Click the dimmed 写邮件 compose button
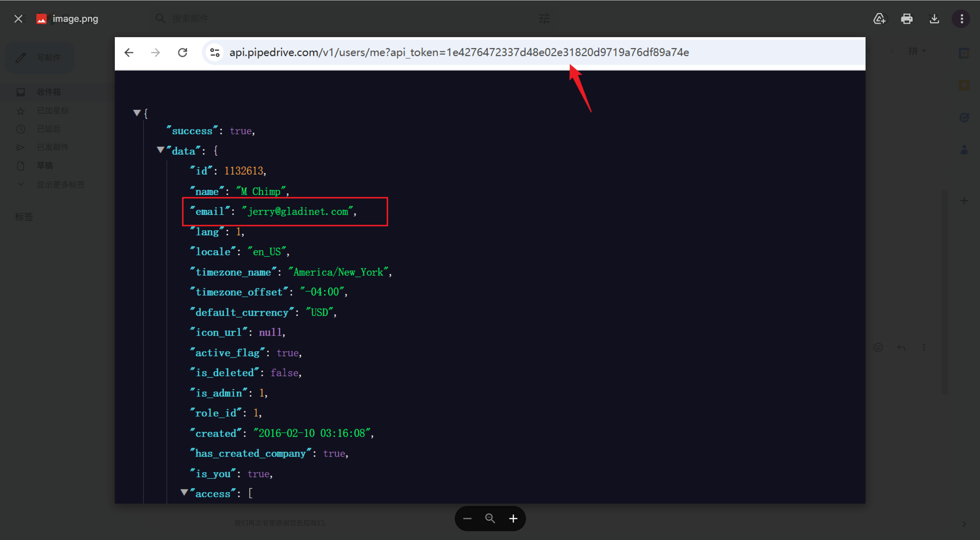This screenshot has height=540, width=980. point(40,57)
